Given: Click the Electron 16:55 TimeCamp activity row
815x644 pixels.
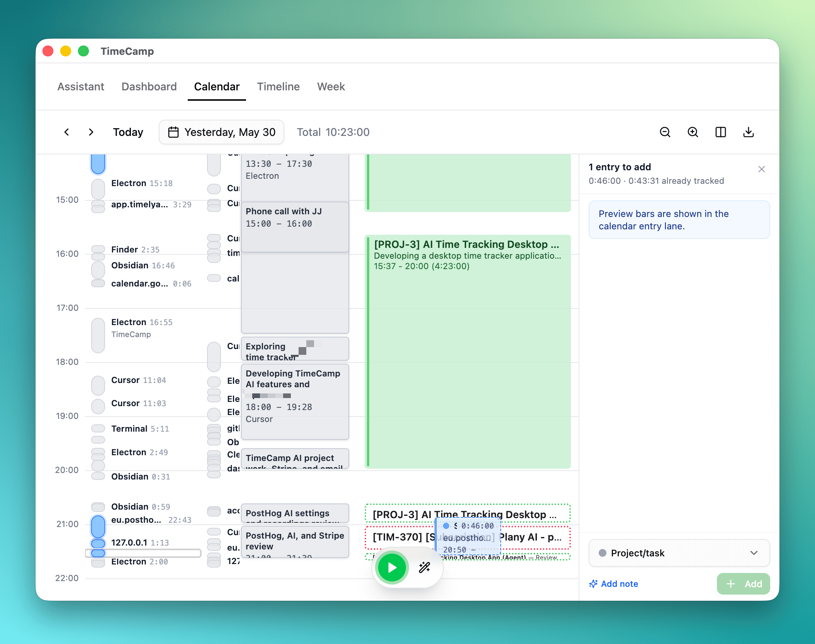Looking at the screenshot, I should (x=142, y=328).
